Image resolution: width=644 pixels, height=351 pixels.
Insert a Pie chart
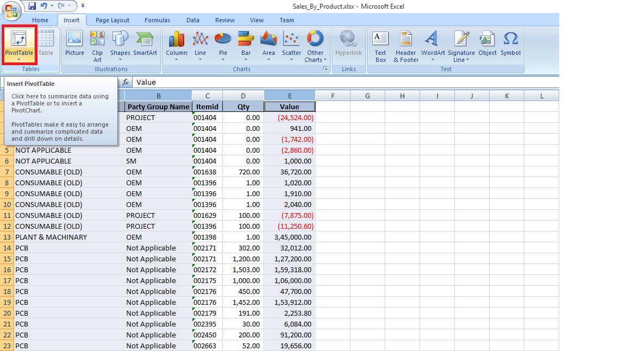point(223,46)
